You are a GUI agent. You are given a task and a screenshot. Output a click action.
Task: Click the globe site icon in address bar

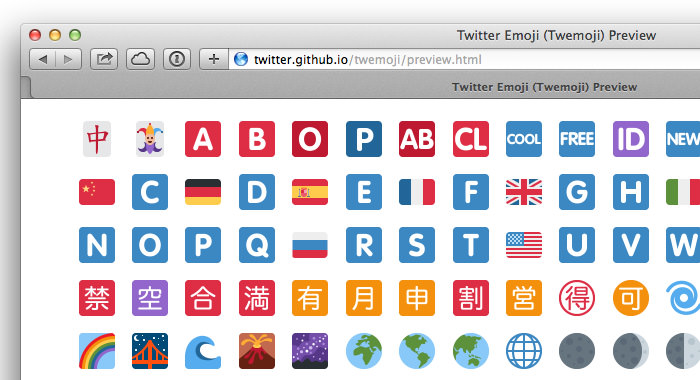(x=241, y=59)
